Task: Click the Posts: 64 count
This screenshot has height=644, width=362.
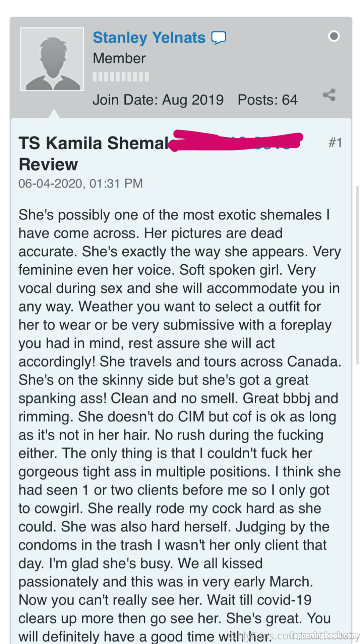Action: (267, 100)
